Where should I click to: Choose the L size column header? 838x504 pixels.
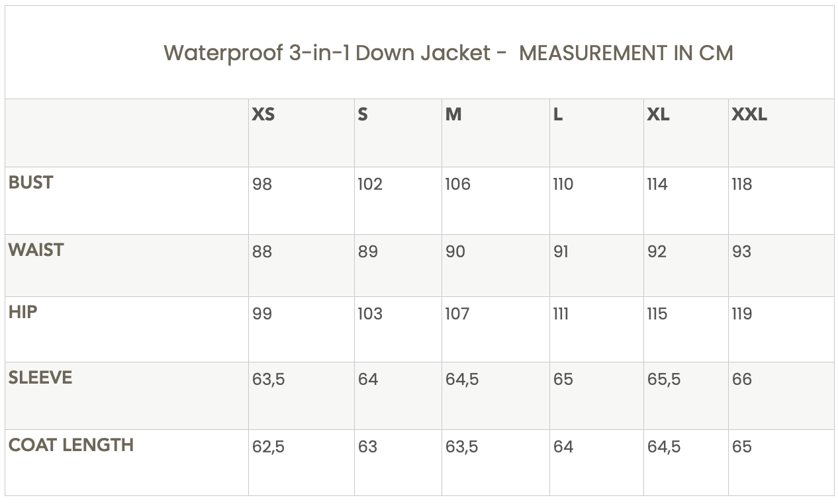click(558, 114)
